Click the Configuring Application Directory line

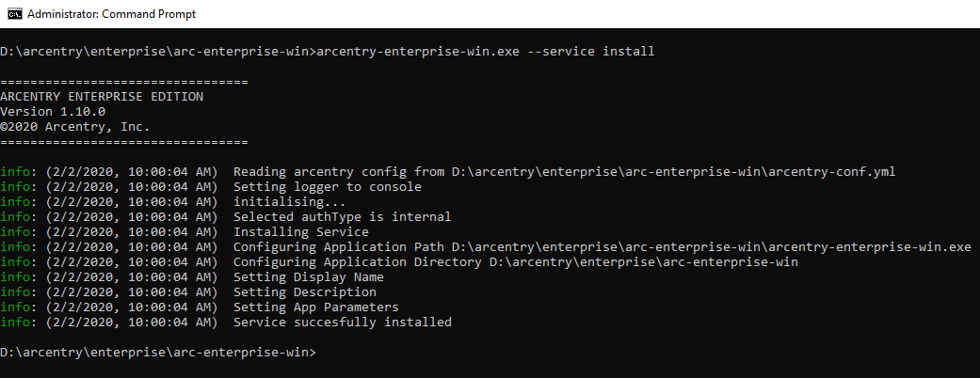click(x=516, y=262)
